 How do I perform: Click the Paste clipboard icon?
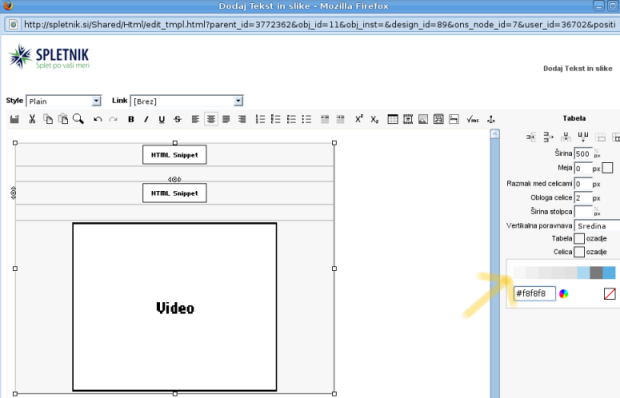[63, 119]
